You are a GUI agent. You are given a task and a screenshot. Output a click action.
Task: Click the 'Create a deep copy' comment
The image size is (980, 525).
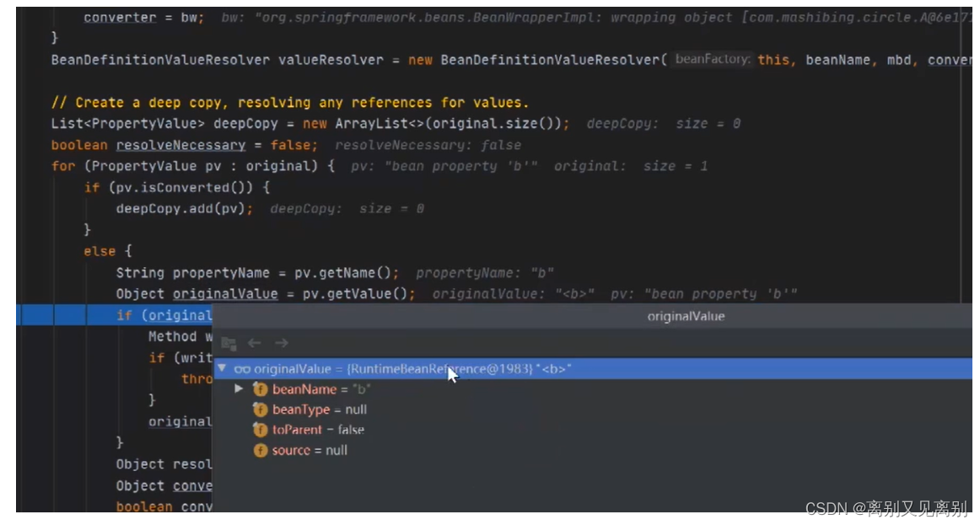[x=290, y=102]
